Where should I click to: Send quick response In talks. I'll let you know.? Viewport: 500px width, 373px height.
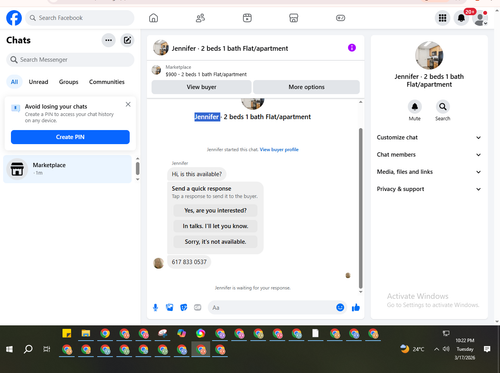pos(215,226)
